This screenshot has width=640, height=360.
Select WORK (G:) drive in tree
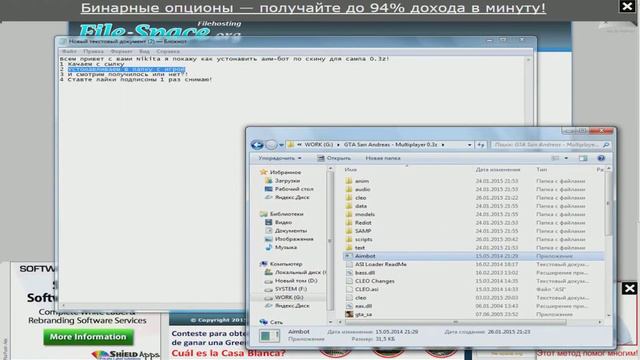coord(284,297)
